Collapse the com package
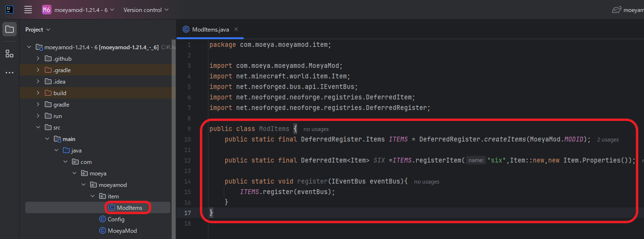This screenshot has height=239, width=644. (65, 162)
